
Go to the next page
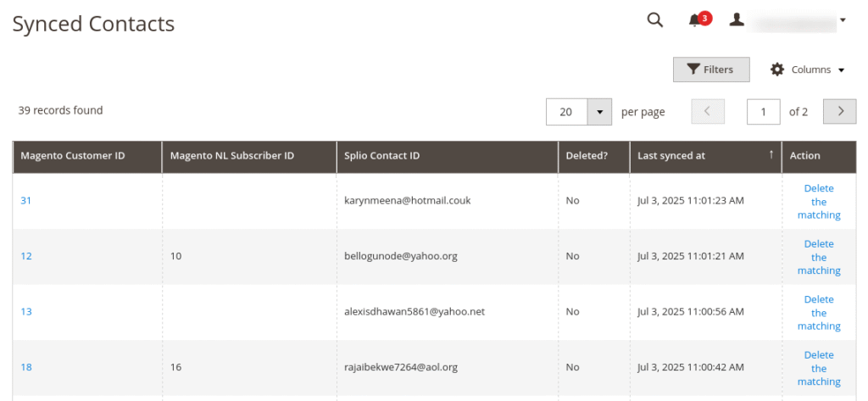click(x=839, y=111)
